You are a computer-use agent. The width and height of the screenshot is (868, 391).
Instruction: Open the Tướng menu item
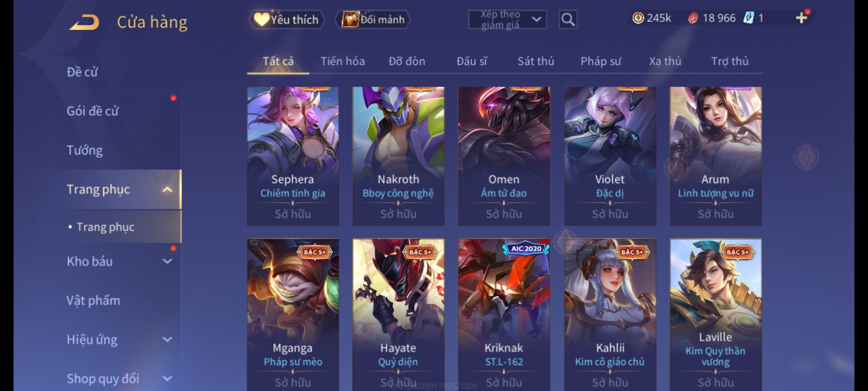[x=85, y=150]
